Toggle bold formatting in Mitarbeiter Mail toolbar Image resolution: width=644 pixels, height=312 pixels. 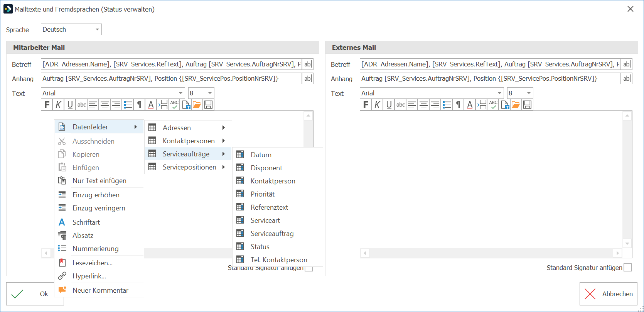(47, 105)
